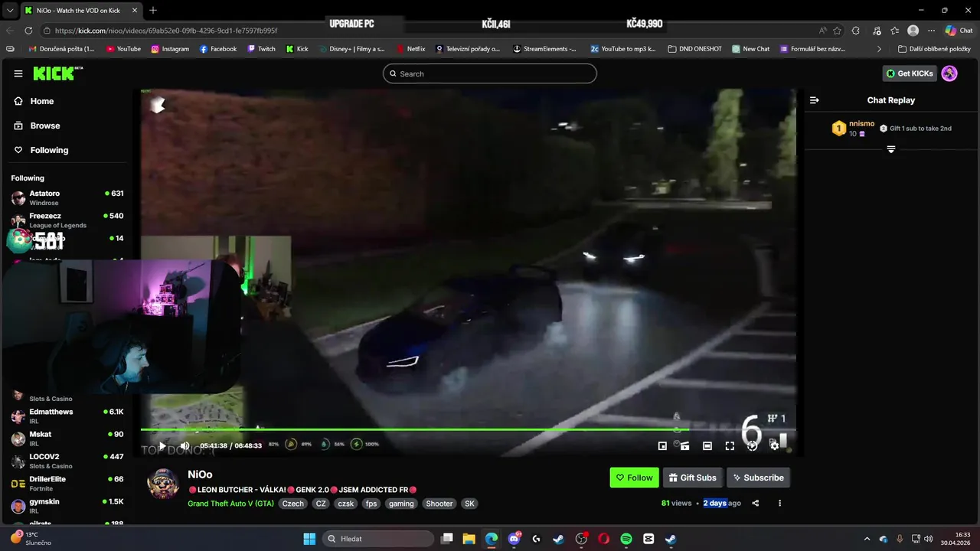Open the user profile avatar menu
This screenshot has width=980, height=551.
(949, 73)
